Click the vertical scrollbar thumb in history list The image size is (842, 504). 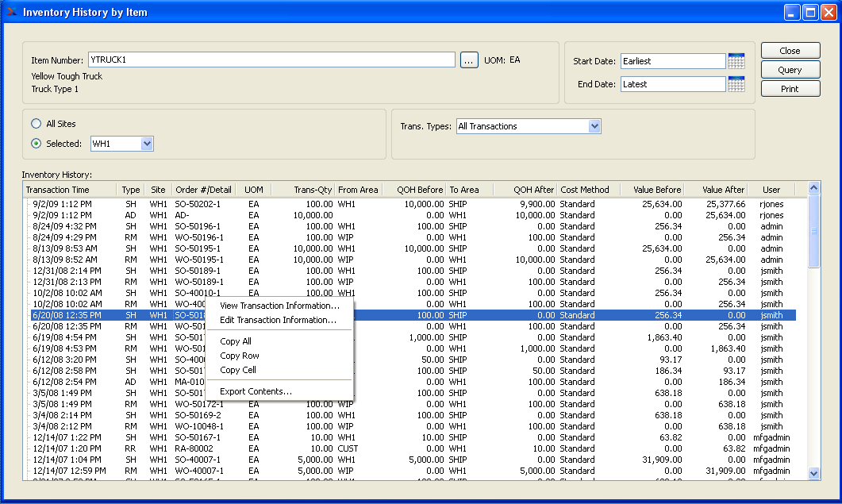(813, 232)
